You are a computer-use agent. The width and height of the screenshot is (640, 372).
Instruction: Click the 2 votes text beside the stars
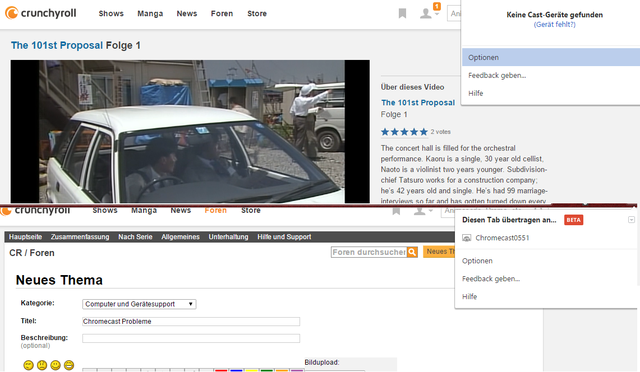pos(440,132)
